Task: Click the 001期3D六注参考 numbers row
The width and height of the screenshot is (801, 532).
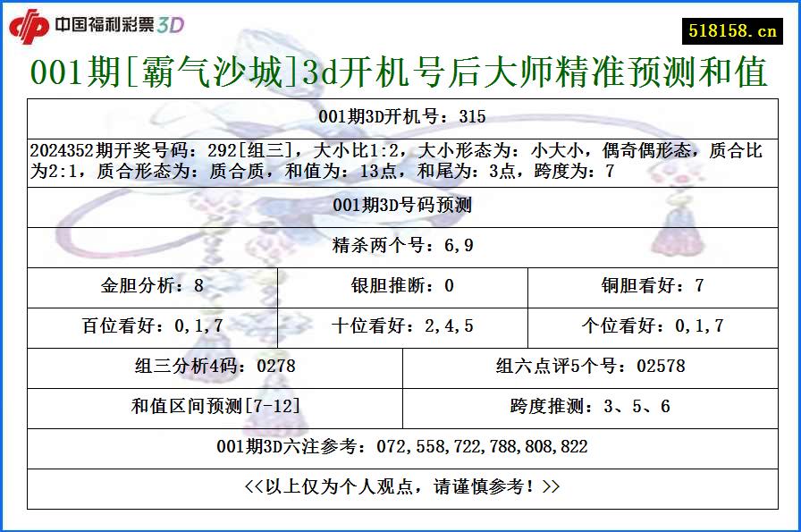Action: tap(400, 443)
